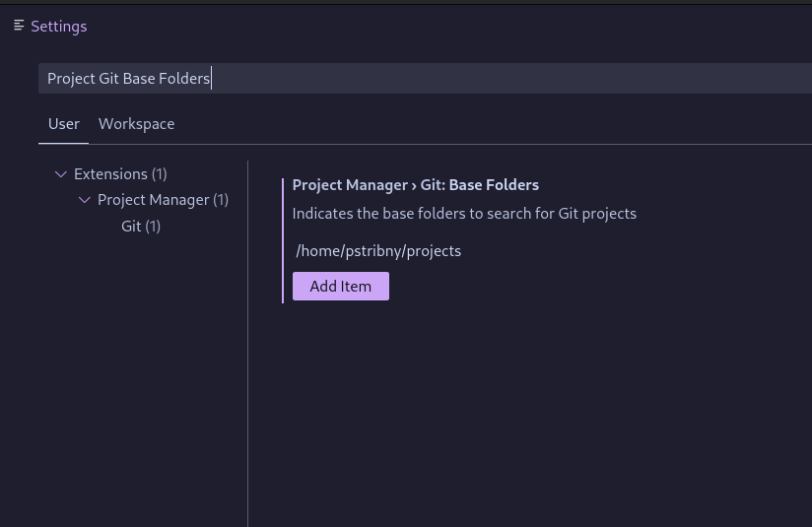Click the empty tab bar right of Settings
Image resolution: width=812 pixels, height=527 pixels.
pyautogui.click(x=443, y=27)
